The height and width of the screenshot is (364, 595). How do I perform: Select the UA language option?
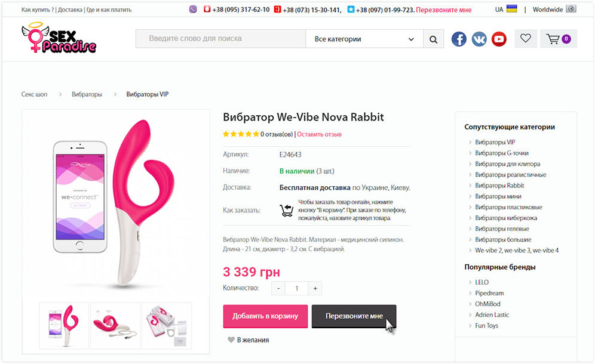[x=505, y=10]
